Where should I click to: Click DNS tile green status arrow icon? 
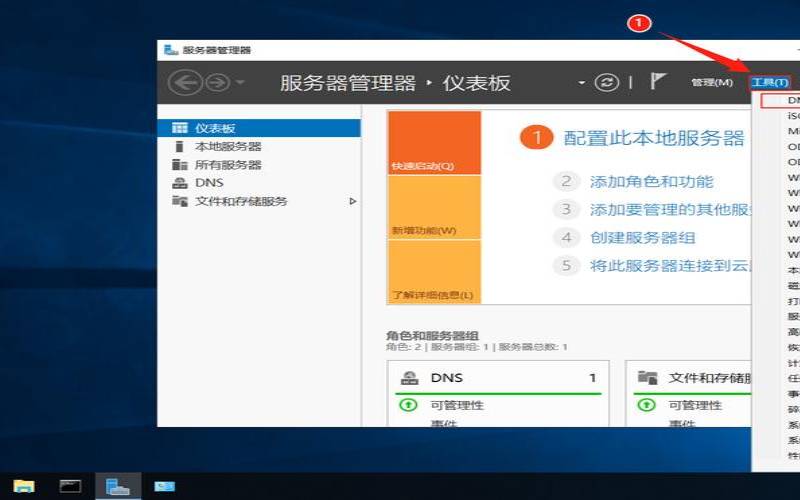click(408, 405)
